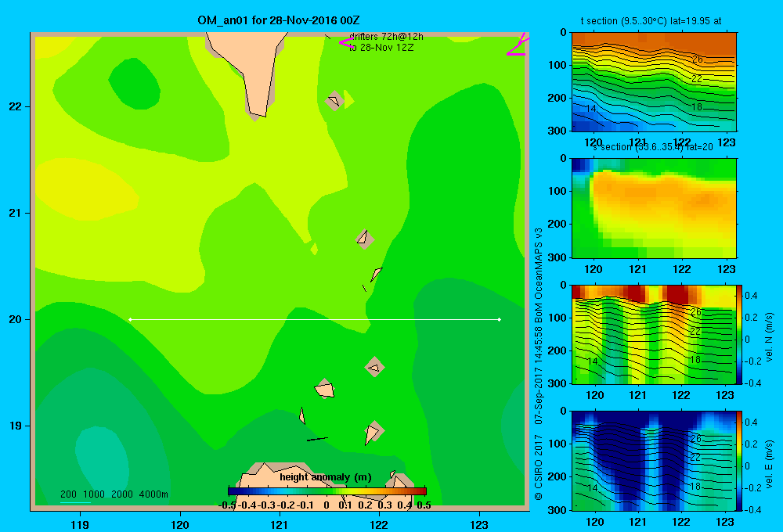Click contour label 22 in vel. E section

[695, 457]
